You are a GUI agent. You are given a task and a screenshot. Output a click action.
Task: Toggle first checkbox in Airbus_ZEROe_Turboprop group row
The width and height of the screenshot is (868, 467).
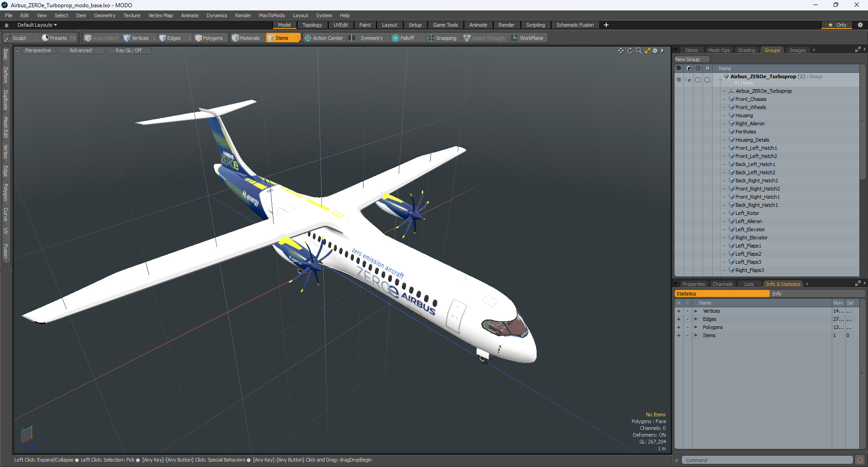click(x=698, y=80)
